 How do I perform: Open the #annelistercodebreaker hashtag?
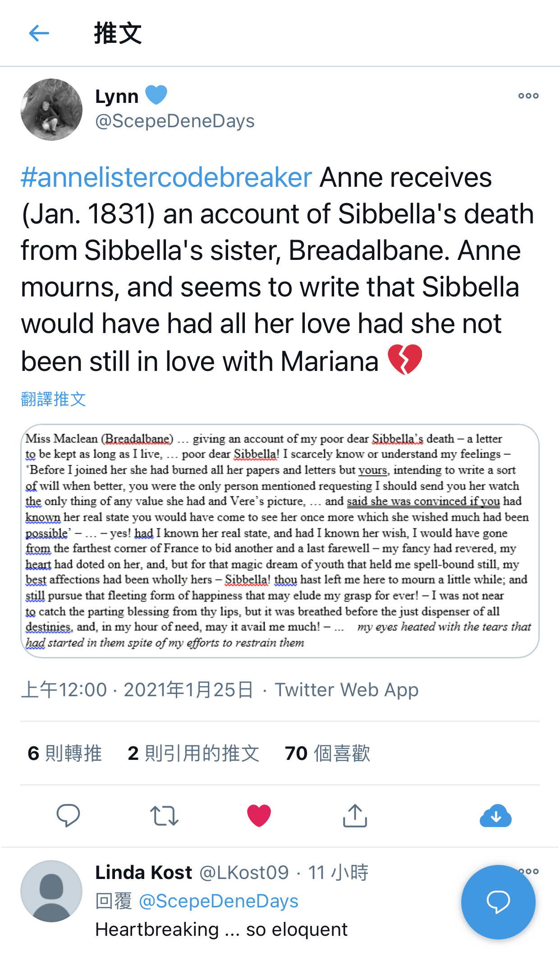pos(166,177)
